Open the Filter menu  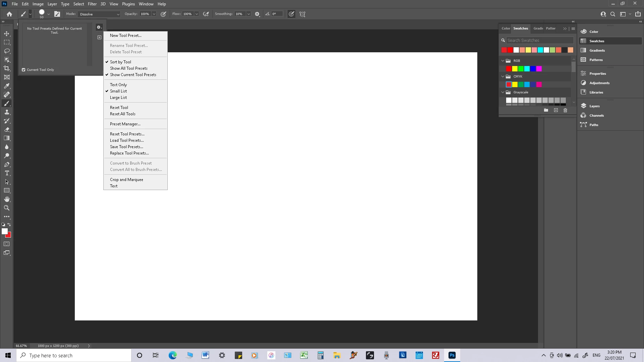click(92, 4)
